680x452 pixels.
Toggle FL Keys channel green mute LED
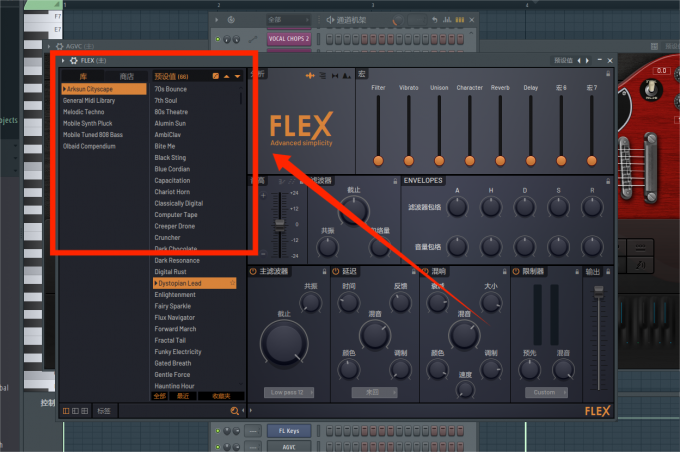218,431
